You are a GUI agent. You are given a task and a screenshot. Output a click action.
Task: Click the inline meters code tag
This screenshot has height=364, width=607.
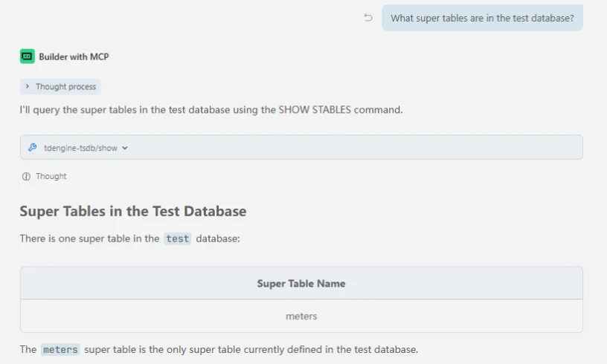click(x=60, y=349)
